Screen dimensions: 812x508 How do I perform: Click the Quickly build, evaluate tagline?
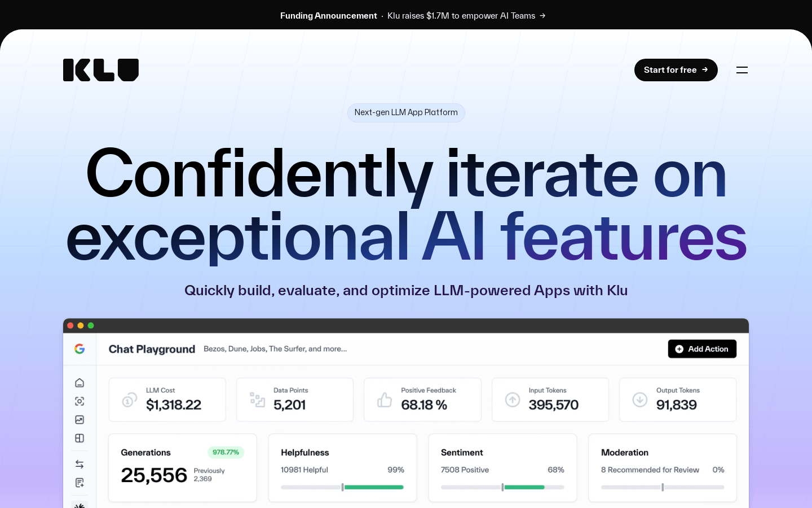pos(406,290)
